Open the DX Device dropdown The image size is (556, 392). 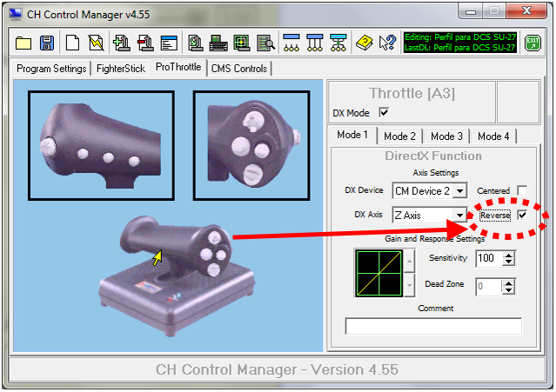tap(459, 190)
